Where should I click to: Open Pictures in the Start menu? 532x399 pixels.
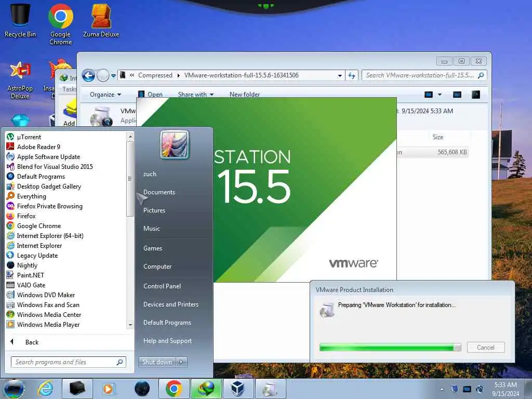pos(154,210)
